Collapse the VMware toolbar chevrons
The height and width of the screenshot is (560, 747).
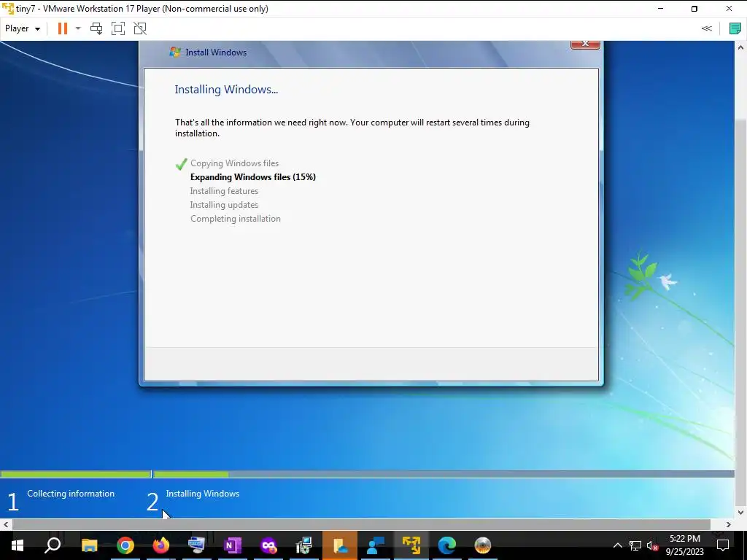(706, 28)
